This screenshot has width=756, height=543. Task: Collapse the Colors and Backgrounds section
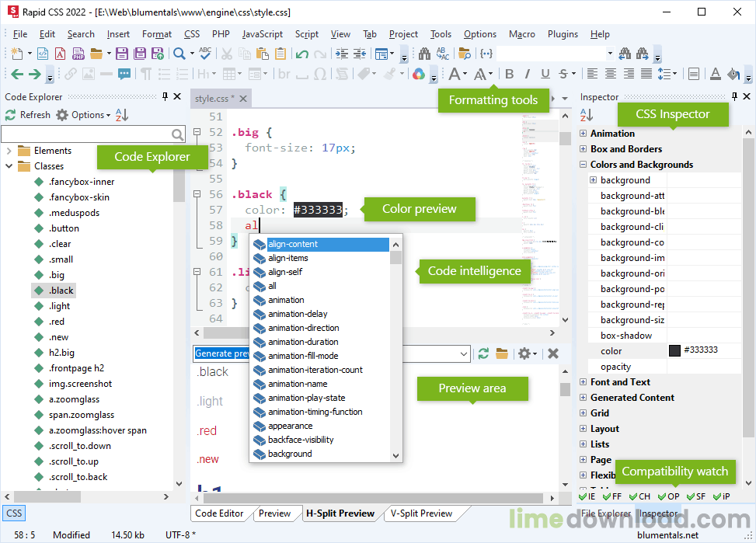584,165
